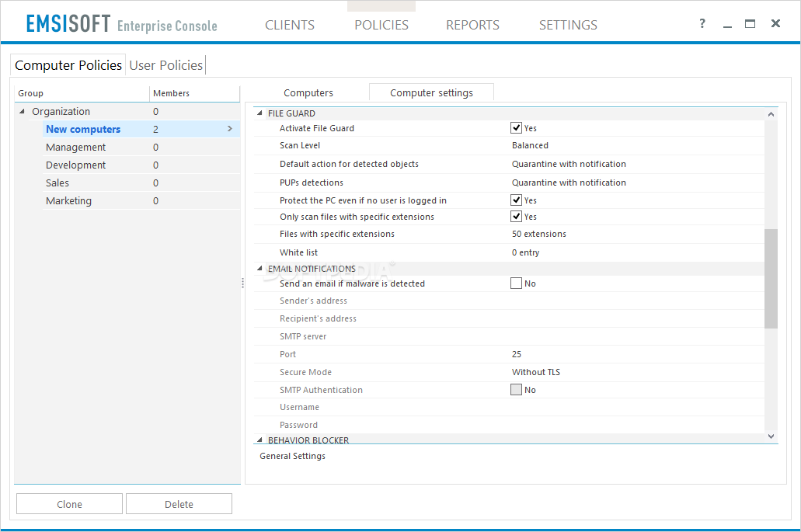Open the CLIENTS menu
Screen dimensions: 801x532
[x=290, y=25]
